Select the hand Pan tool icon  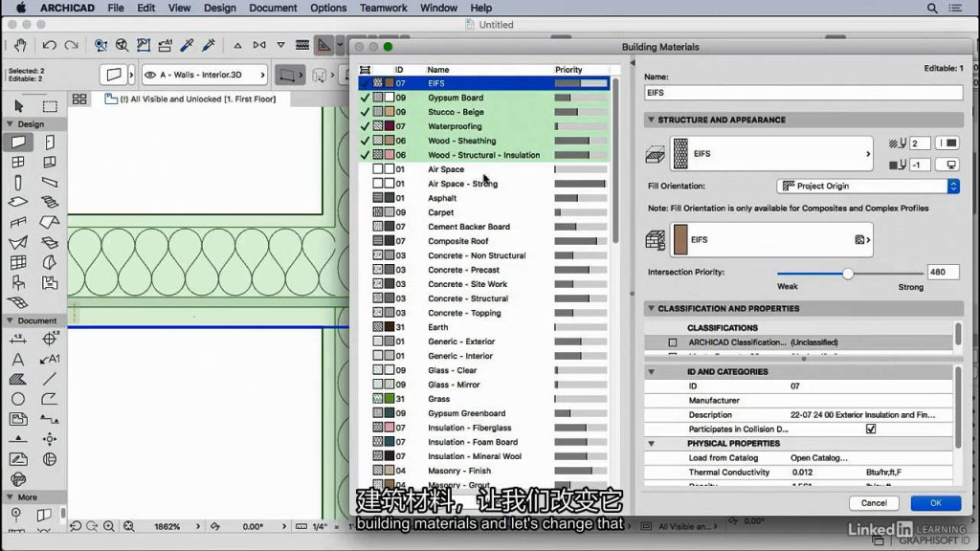point(20,45)
